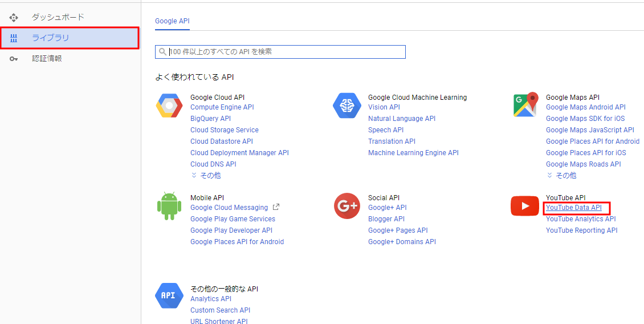Open Google Maps SDK for iOS link
The width and height of the screenshot is (644, 324).
(586, 119)
